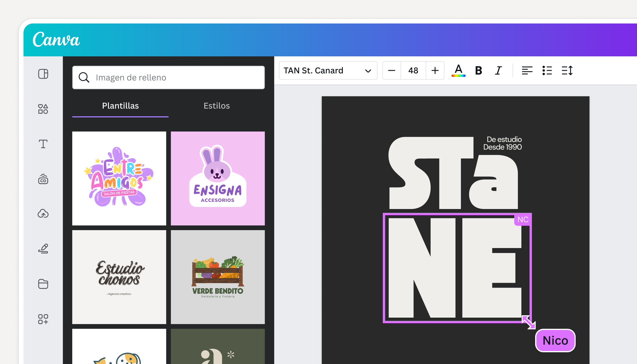
Task: Change text alignment
Action: 527,70
